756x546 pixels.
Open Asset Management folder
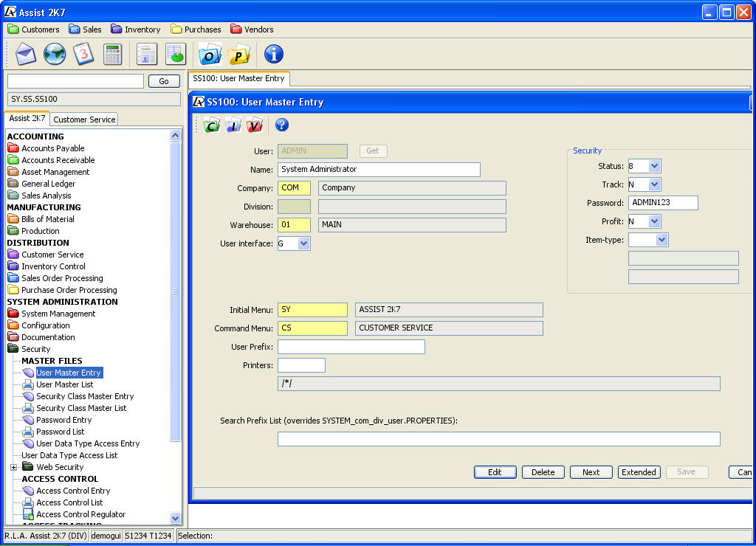pos(49,172)
